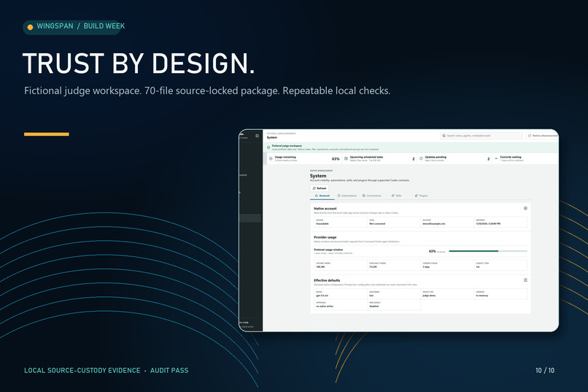Click the TRUST BY DESIGN headline
The height and width of the screenshot is (392, 588).
tap(139, 63)
